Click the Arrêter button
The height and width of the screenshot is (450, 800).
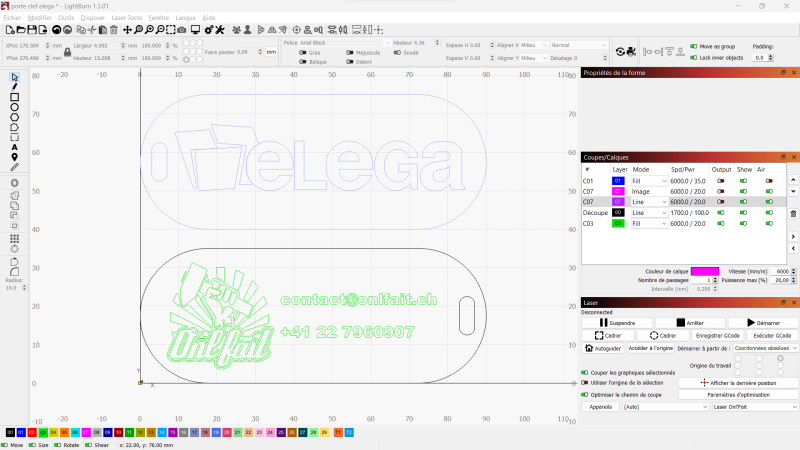click(690, 322)
